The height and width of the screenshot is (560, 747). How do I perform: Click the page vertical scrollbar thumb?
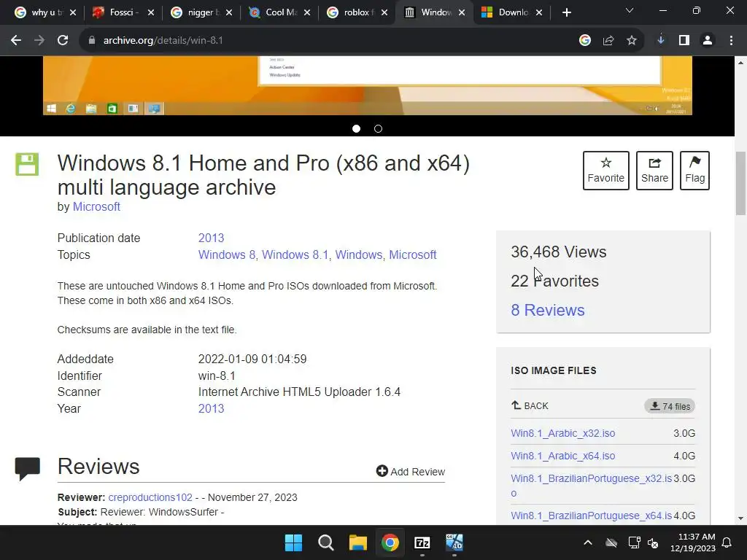pos(741,183)
